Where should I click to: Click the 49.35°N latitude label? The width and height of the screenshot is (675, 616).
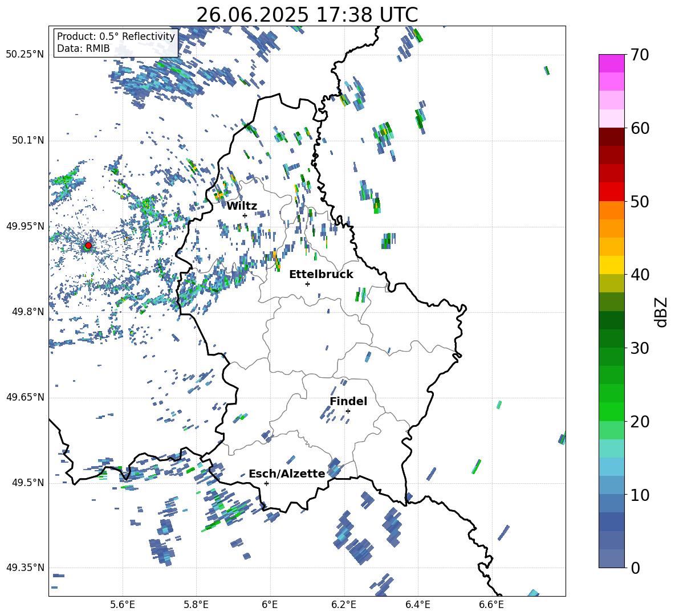(x=25, y=568)
